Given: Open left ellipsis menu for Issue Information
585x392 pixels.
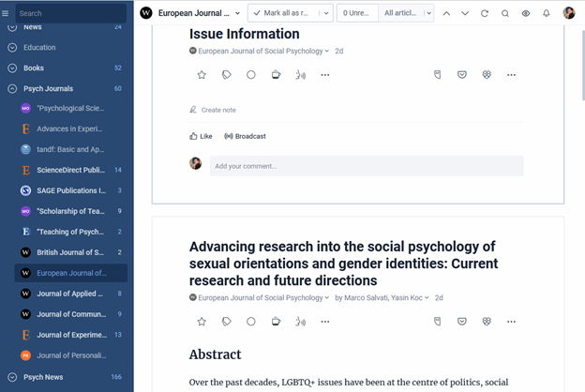Looking at the screenshot, I should [x=325, y=75].
